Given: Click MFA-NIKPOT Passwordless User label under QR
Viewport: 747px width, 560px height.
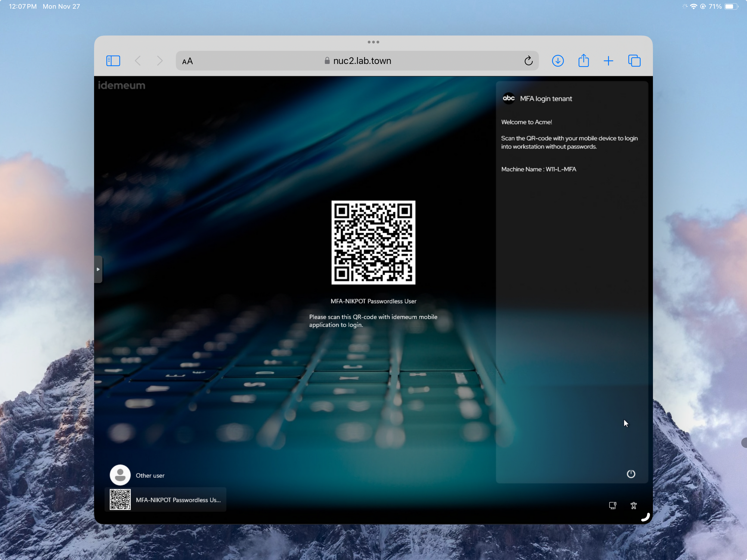Looking at the screenshot, I should pyautogui.click(x=373, y=301).
